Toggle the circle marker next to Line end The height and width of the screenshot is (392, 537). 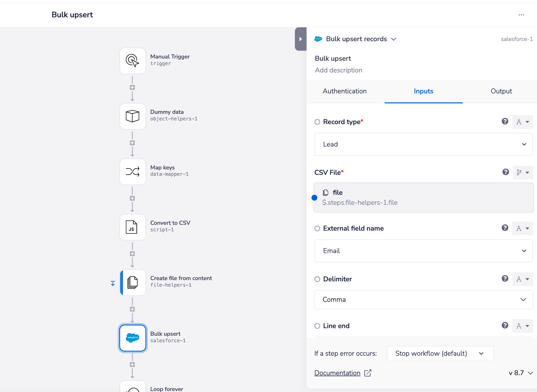[317, 326]
